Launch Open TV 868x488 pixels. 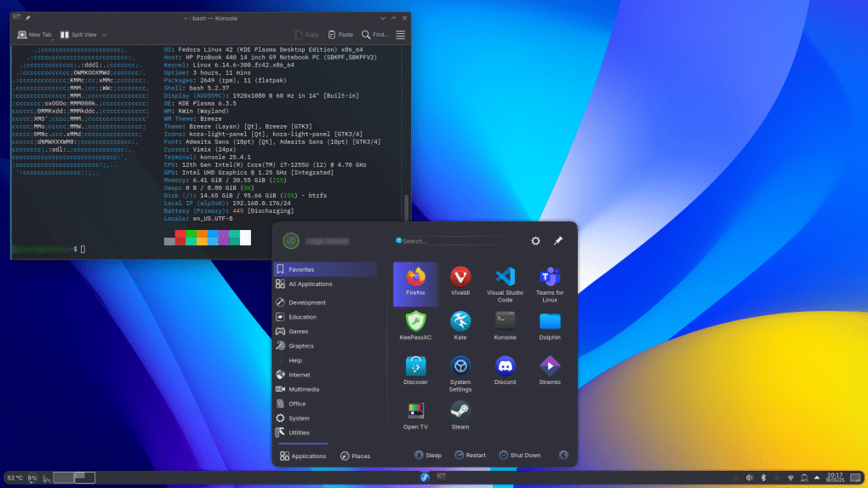(415, 416)
